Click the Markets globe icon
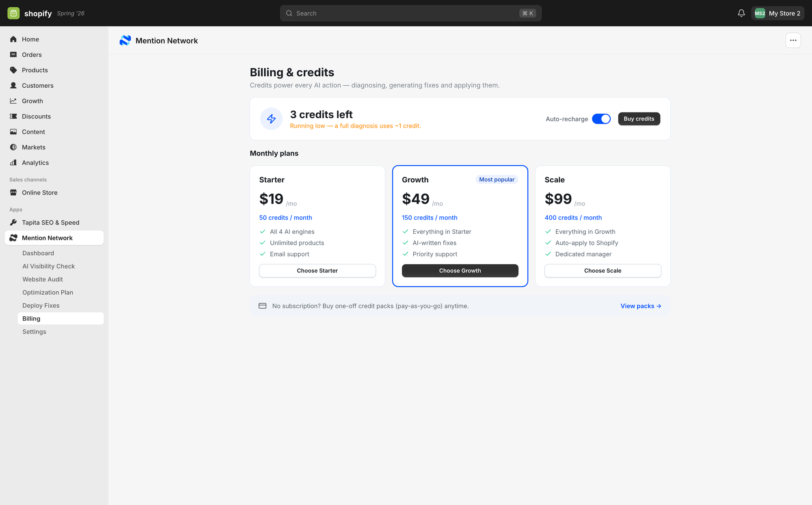The width and height of the screenshot is (812, 505). click(13, 147)
